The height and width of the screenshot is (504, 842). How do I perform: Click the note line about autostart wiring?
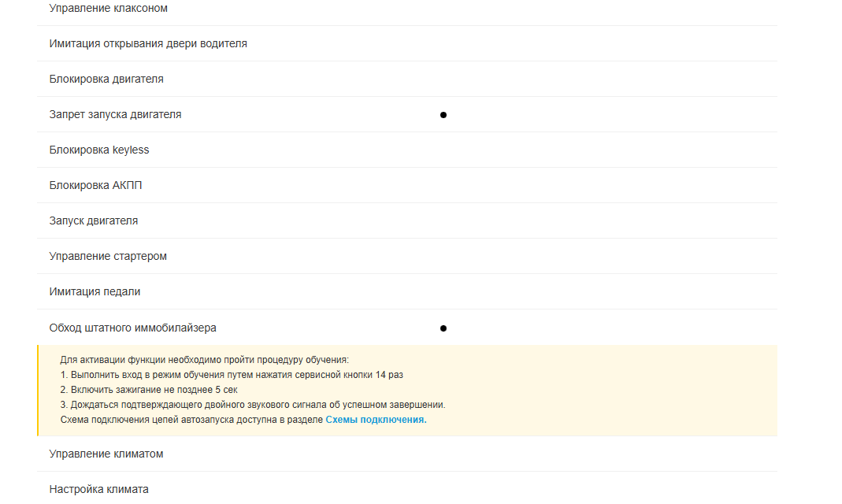191,420
